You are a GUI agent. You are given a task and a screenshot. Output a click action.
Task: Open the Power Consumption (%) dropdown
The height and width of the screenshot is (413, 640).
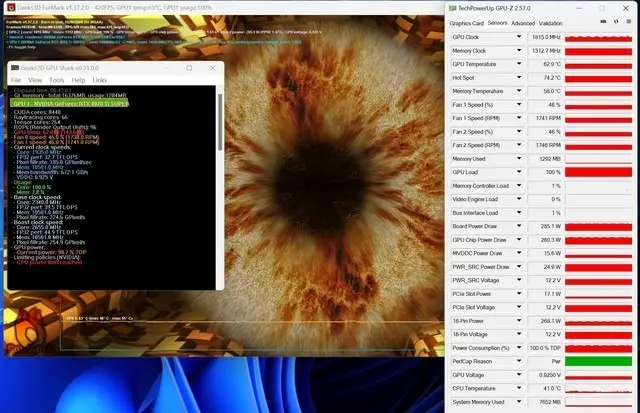519,347
